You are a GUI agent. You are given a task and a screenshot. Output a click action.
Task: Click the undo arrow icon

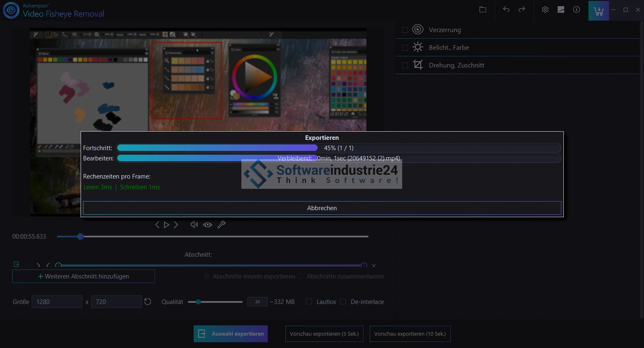click(x=506, y=9)
